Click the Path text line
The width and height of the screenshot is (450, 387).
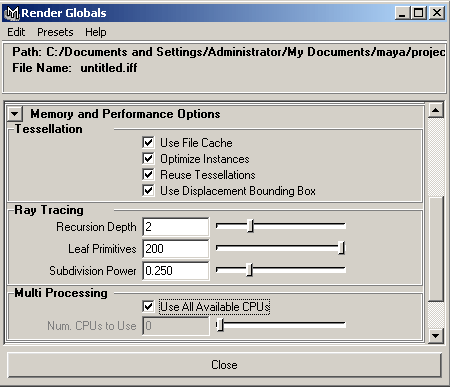pos(229,52)
